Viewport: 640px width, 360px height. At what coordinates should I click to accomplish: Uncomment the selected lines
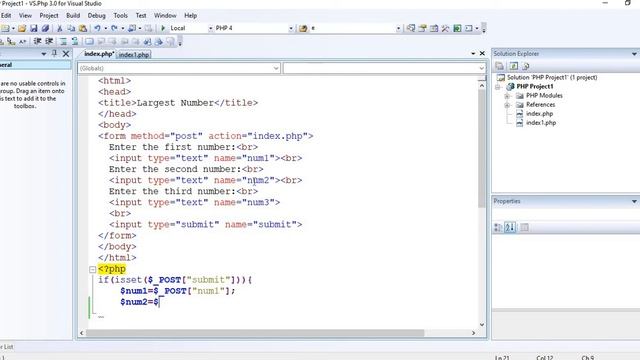point(75,41)
